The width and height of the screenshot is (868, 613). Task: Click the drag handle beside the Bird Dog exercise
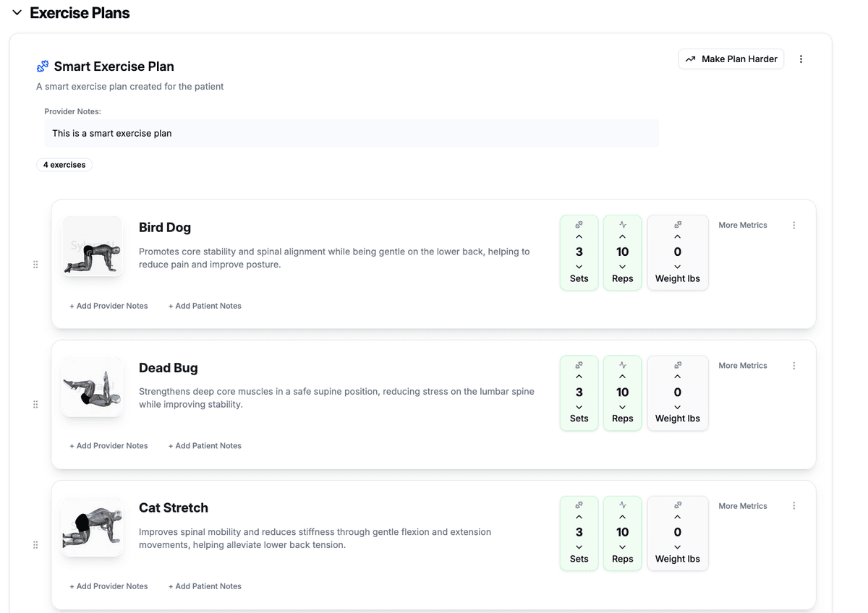coord(35,264)
